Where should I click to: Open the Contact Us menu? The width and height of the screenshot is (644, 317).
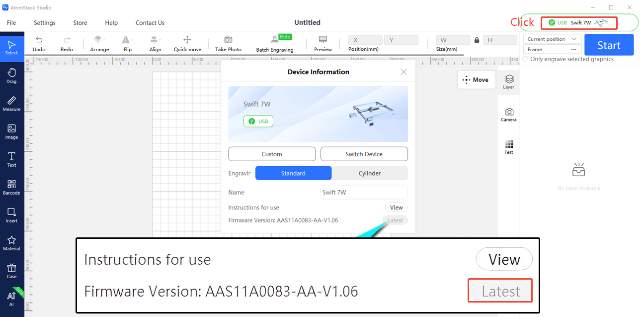tap(150, 22)
